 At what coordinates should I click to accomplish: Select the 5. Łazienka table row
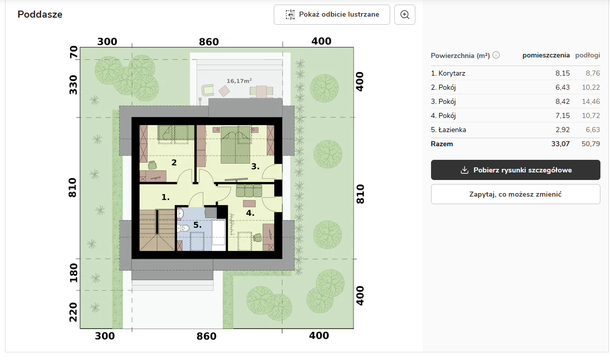point(515,130)
